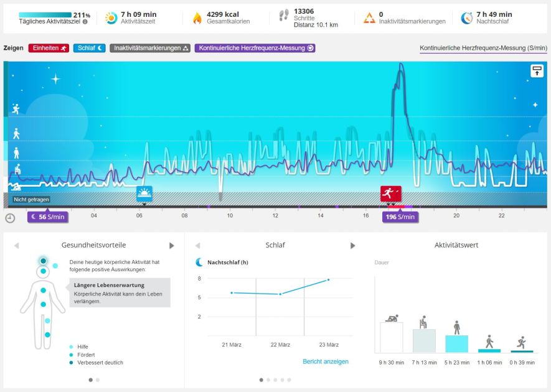Screen dimensions: 551x392
Task: Open the Bericht anzeigen link
Action: pyautogui.click(x=326, y=362)
